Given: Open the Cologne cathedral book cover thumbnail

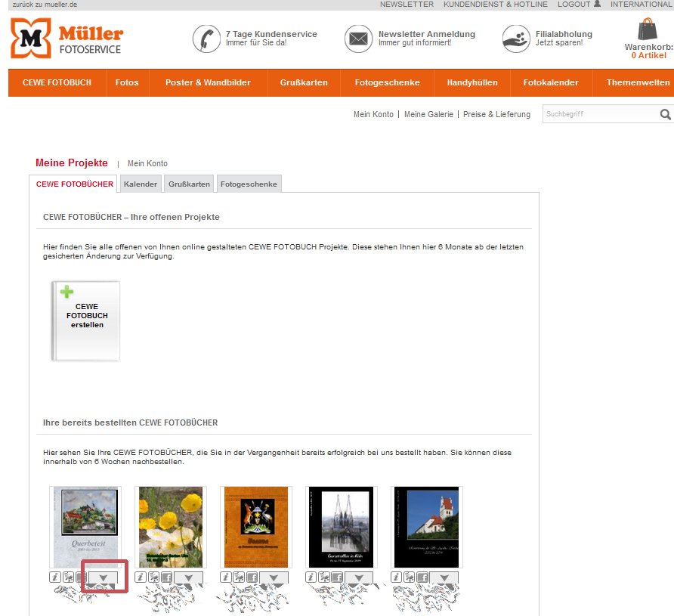Looking at the screenshot, I should (x=342, y=527).
